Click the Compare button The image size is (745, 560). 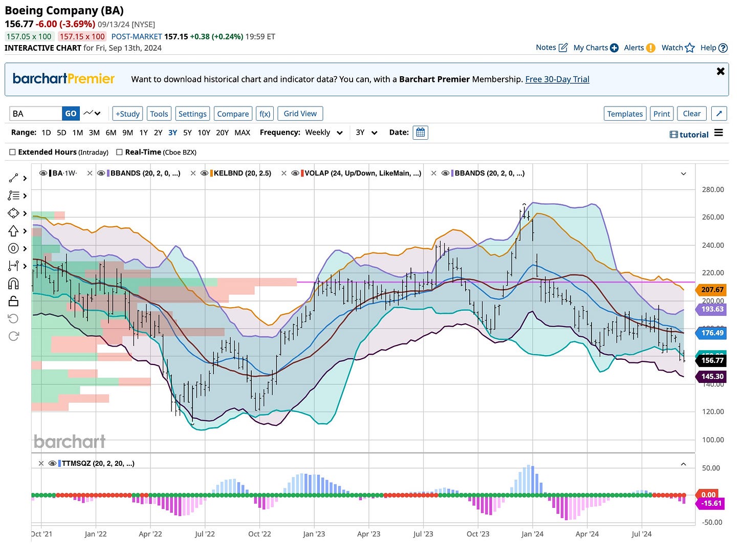[233, 114]
